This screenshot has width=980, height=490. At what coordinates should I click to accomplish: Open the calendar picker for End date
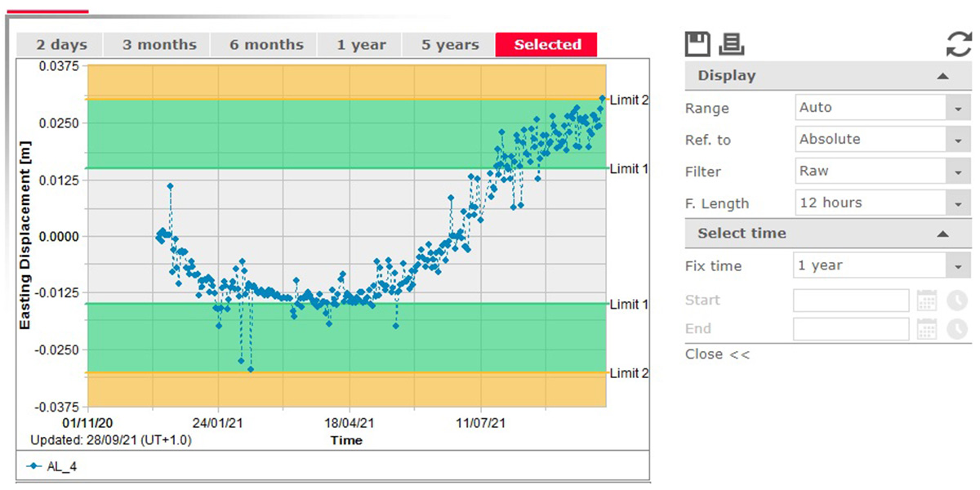pos(927,329)
